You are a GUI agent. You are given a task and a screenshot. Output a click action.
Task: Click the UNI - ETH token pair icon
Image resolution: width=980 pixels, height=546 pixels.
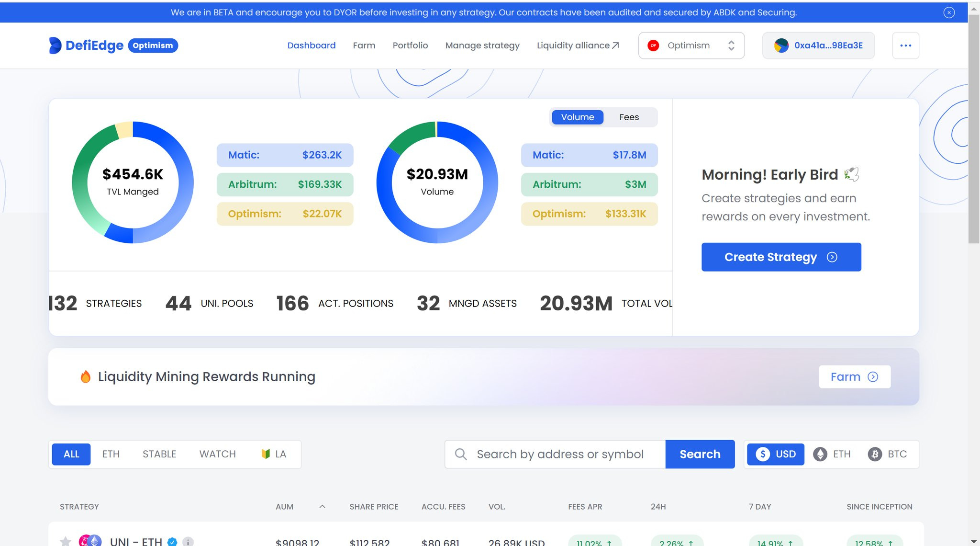tap(90, 541)
